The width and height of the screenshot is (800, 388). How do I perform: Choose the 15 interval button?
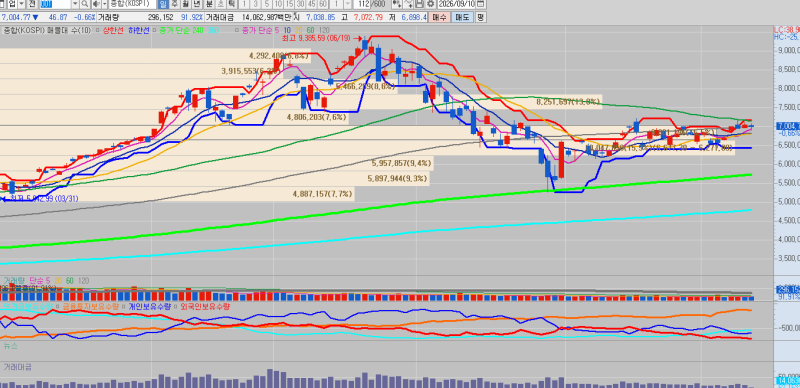289,4
